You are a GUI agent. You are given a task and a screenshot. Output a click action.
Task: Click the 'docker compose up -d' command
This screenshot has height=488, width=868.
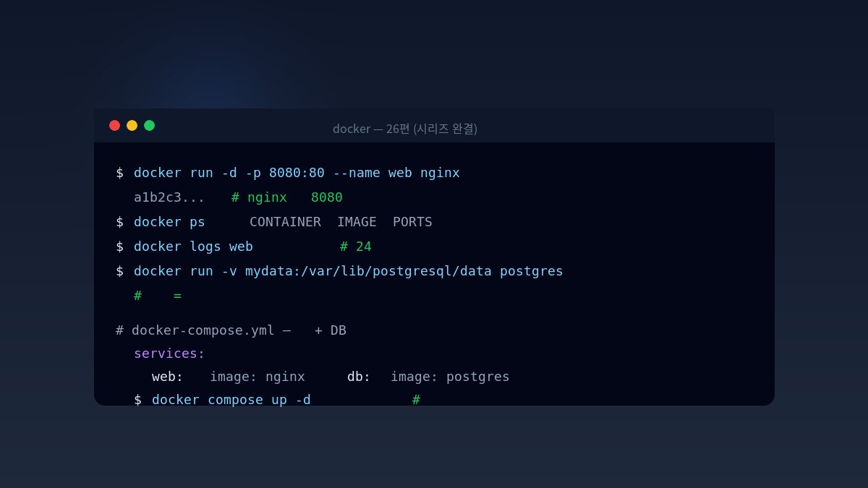click(x=231, y=399)
